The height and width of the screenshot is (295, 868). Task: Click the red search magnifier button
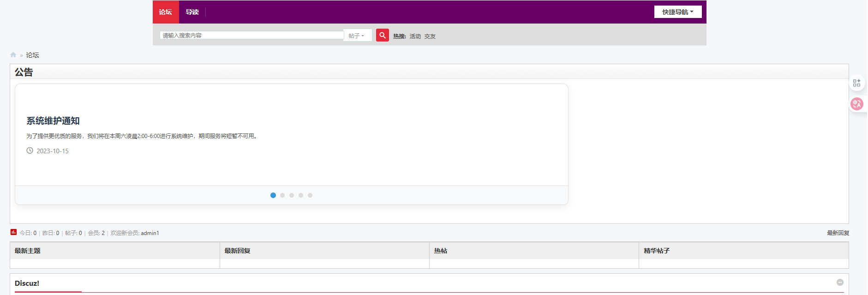click(x=382, y=36)
